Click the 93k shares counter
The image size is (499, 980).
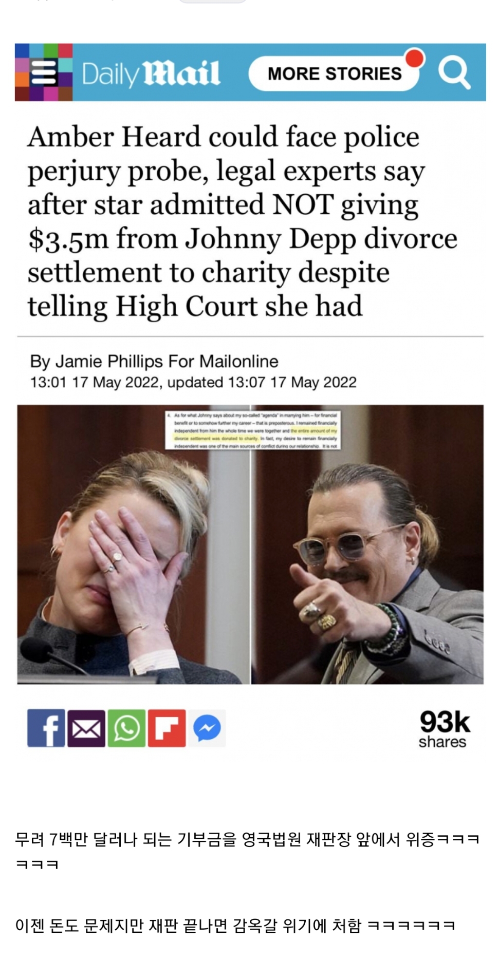[444, 728]
